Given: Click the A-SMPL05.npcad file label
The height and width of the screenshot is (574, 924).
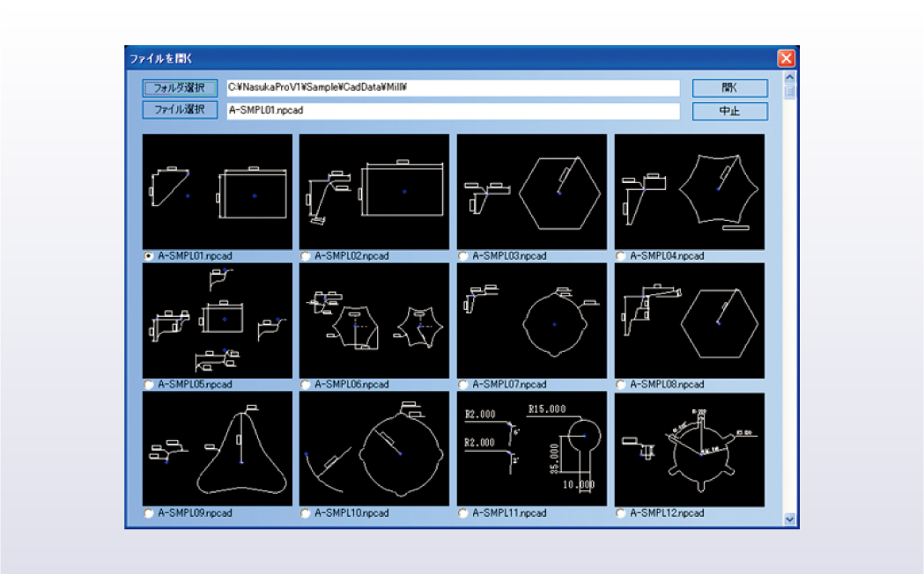Looking at the screenshot, I should 195,385.
